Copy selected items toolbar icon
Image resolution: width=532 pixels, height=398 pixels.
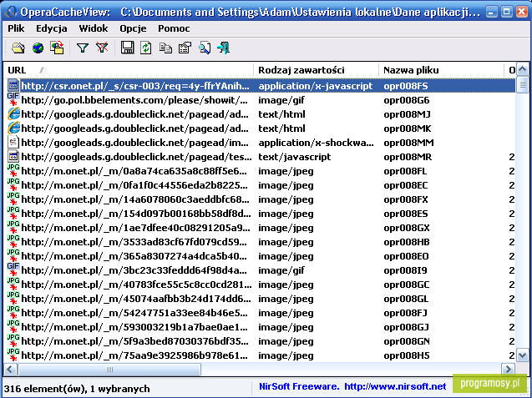[165, 48]
